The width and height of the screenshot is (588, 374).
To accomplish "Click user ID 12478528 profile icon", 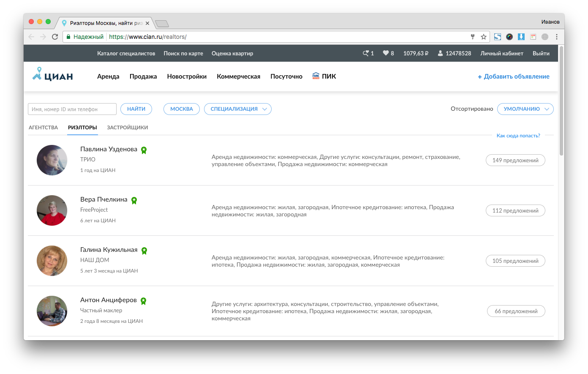I will click(x=454, y=53).
